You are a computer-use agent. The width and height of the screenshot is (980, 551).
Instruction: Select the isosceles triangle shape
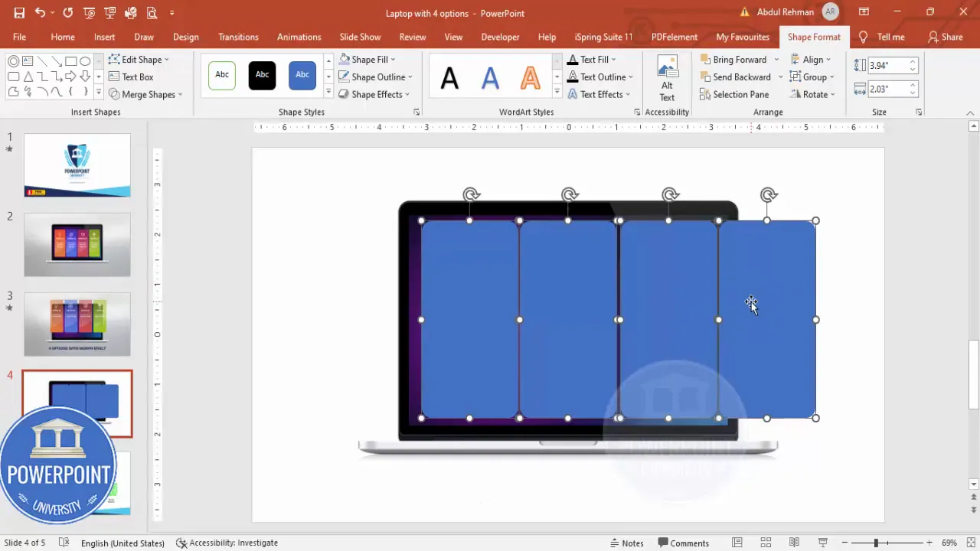(x=28, y=77)
